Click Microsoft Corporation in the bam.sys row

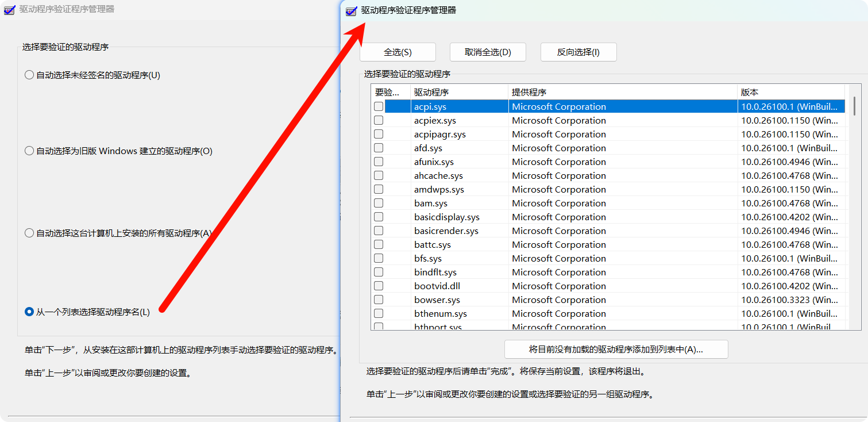pos(559,203)
